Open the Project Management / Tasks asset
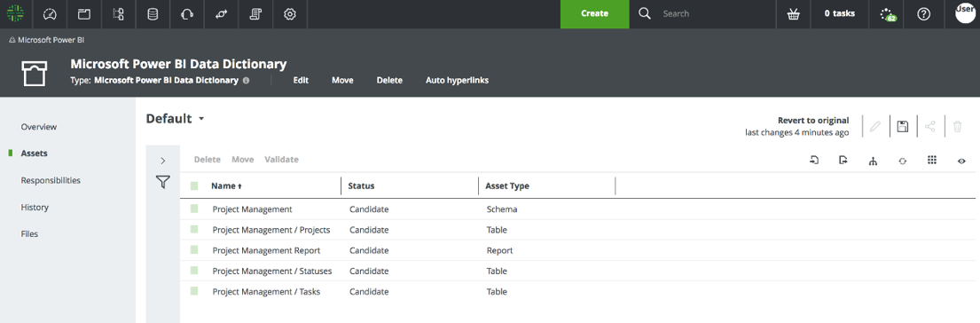Viewport: 980px width, 323px height. point(266,292)
